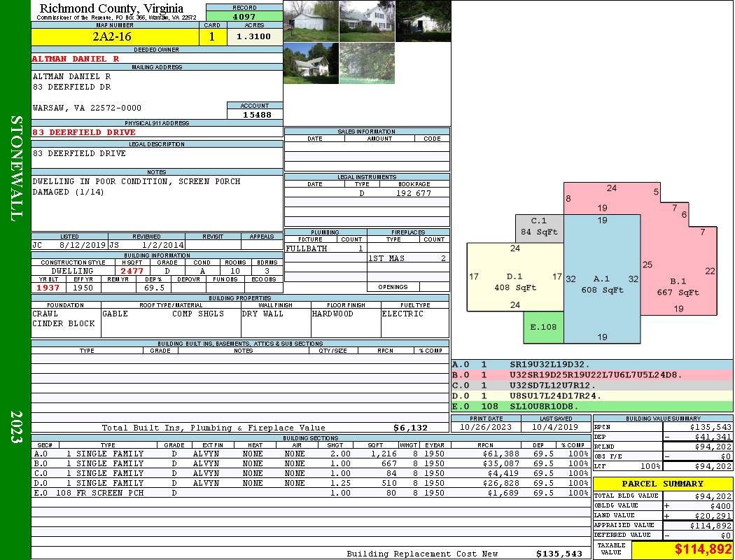Open the dark shaded shed photo
Viewport: 735px width, 560px height.
point(423,21)
